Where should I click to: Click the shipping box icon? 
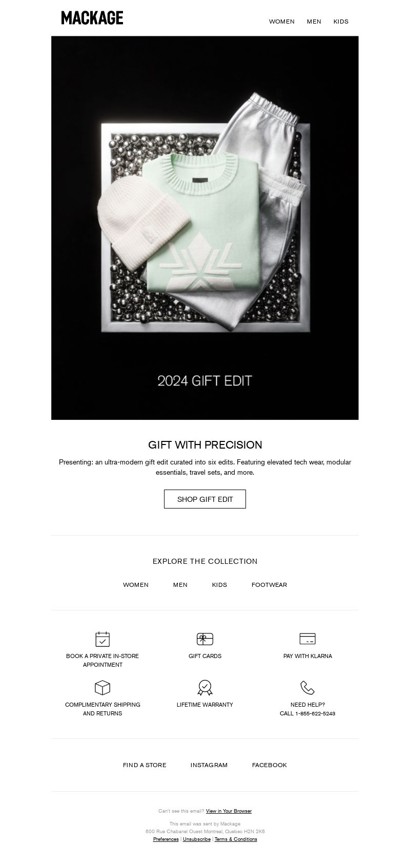[x=102, y=687]
